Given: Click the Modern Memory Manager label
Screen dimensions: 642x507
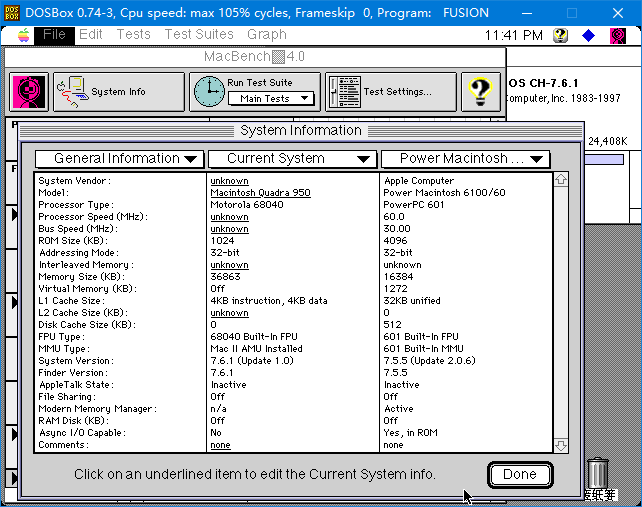Looking at the screenshot, I should coord(97,409).
